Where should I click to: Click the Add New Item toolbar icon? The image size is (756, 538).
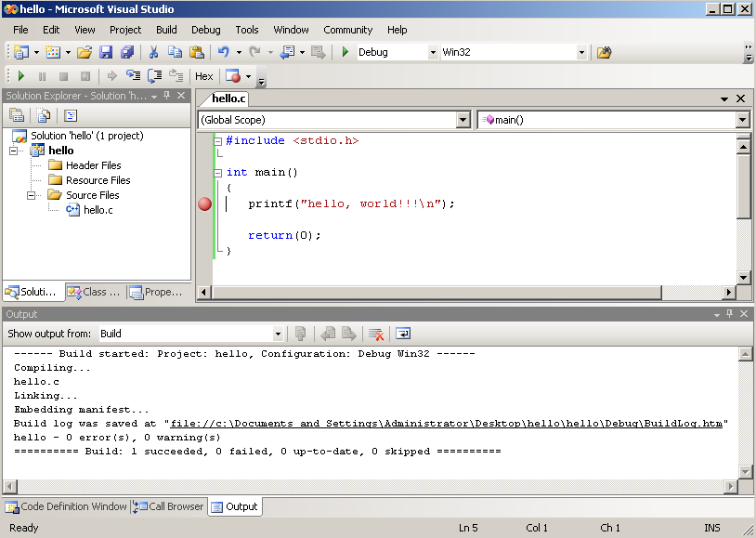[53, 52]
